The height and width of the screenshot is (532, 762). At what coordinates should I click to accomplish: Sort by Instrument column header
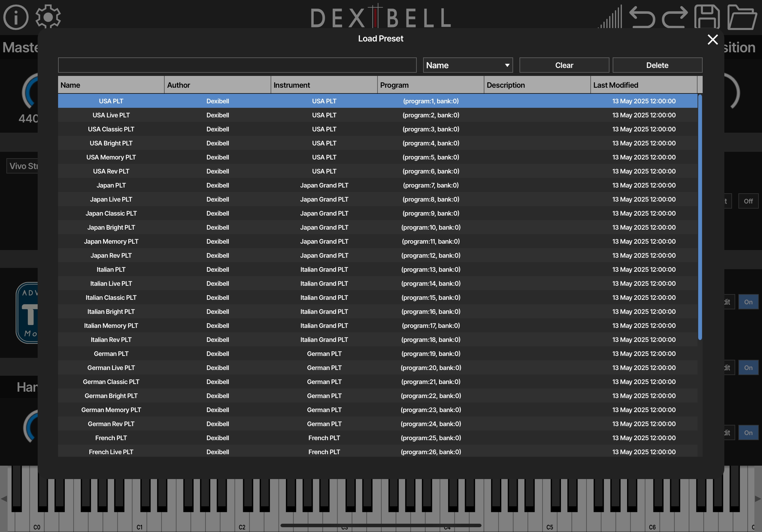324,85
